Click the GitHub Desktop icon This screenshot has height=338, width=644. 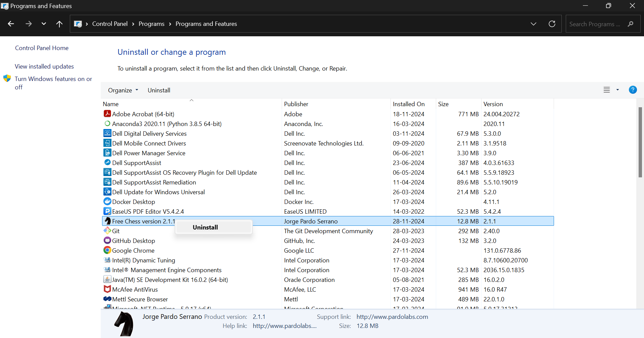click(x=107, y=241)
